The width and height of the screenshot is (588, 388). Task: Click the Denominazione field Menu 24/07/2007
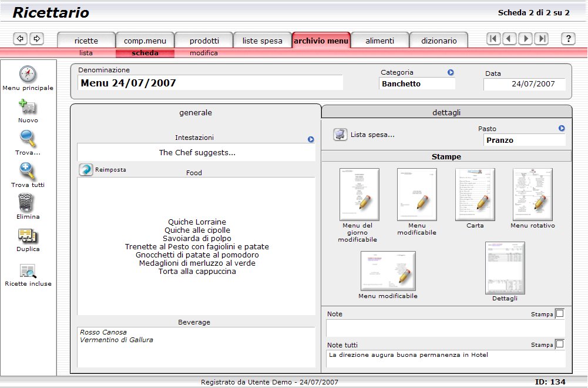pyautogui.click(x=210, y=83)
